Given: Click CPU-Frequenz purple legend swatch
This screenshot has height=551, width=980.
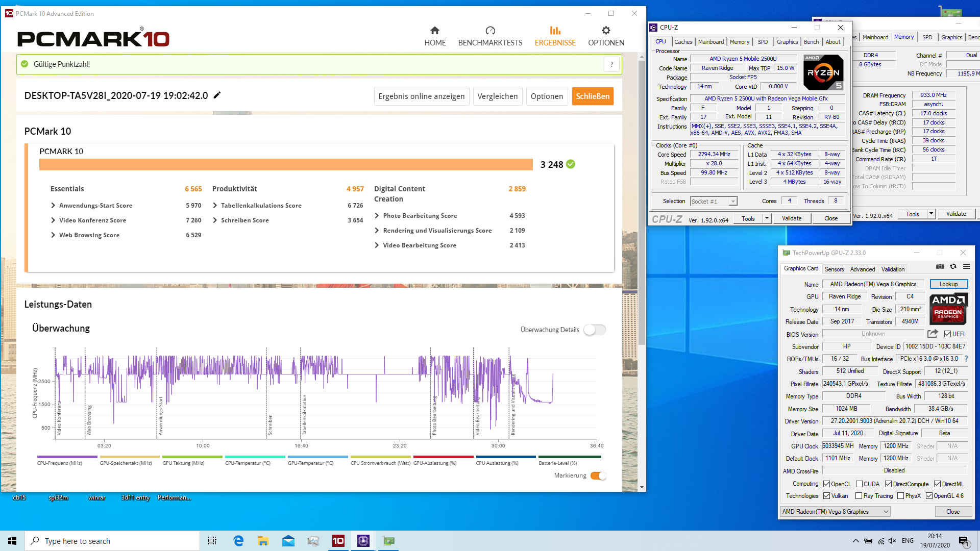Looking at the screenshot, I should 67,457.
